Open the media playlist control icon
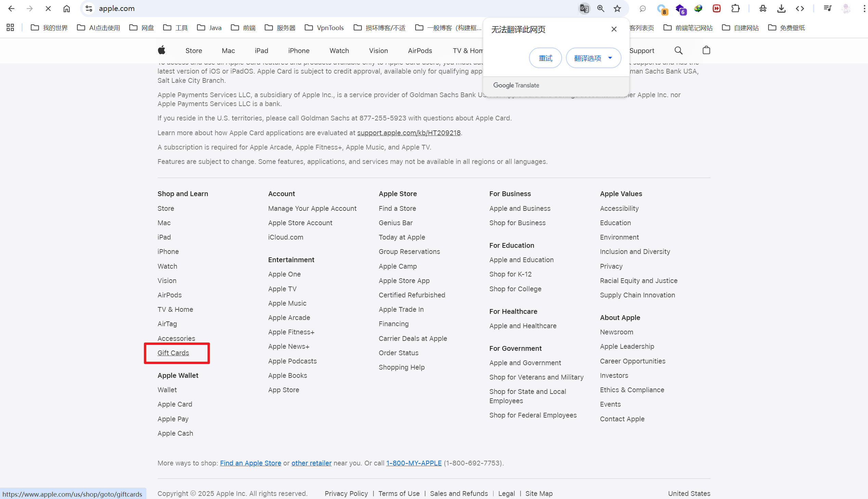868x499 pixels. coord(828,9)
